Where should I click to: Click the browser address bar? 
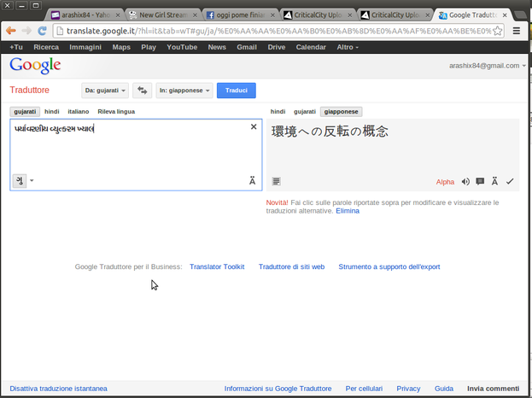(278, 31)
